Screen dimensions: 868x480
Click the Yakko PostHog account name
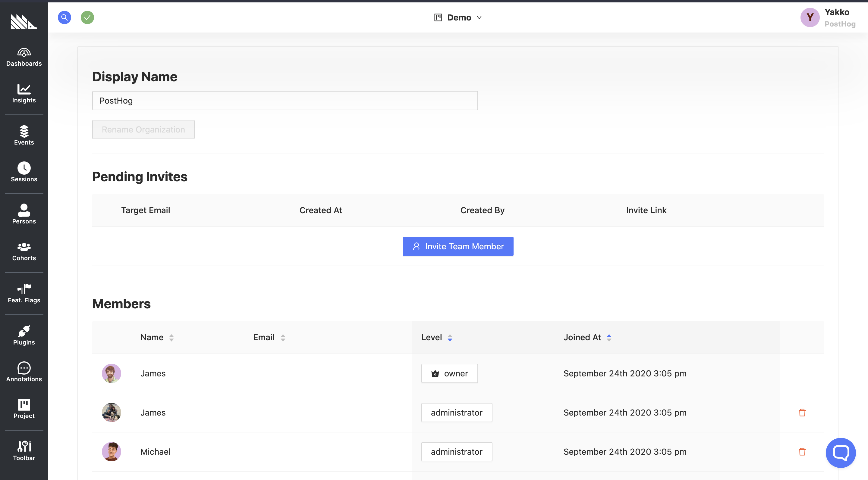(x=840, y=17)
